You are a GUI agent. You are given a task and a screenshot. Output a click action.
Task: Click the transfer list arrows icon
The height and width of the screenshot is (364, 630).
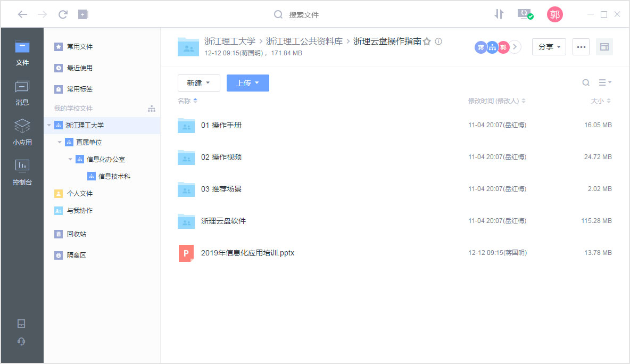pos(499,14)
